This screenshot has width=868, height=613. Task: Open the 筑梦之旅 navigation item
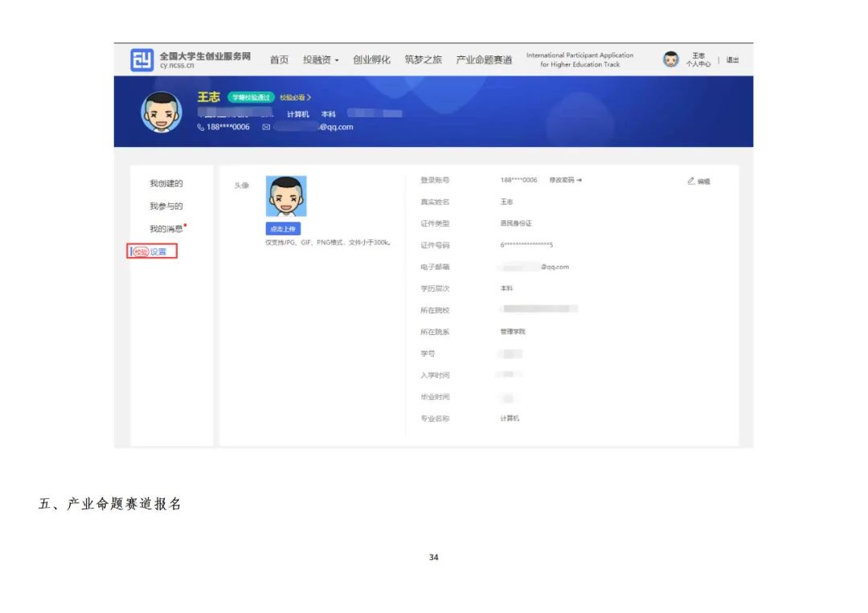(x=423, y=60)
